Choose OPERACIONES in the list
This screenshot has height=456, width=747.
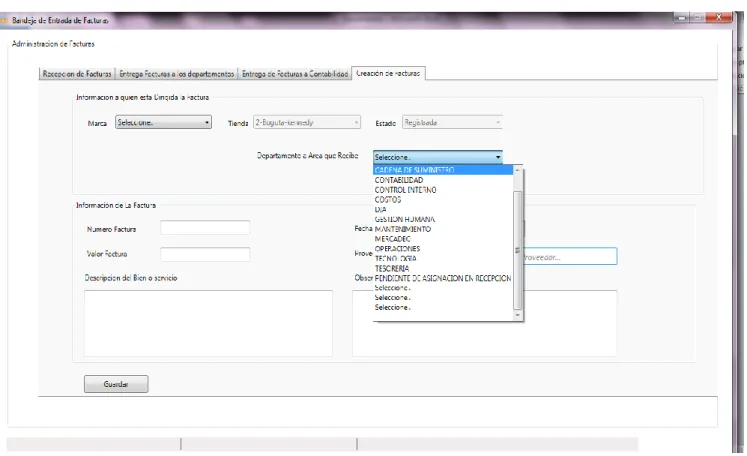coord(443,249)
